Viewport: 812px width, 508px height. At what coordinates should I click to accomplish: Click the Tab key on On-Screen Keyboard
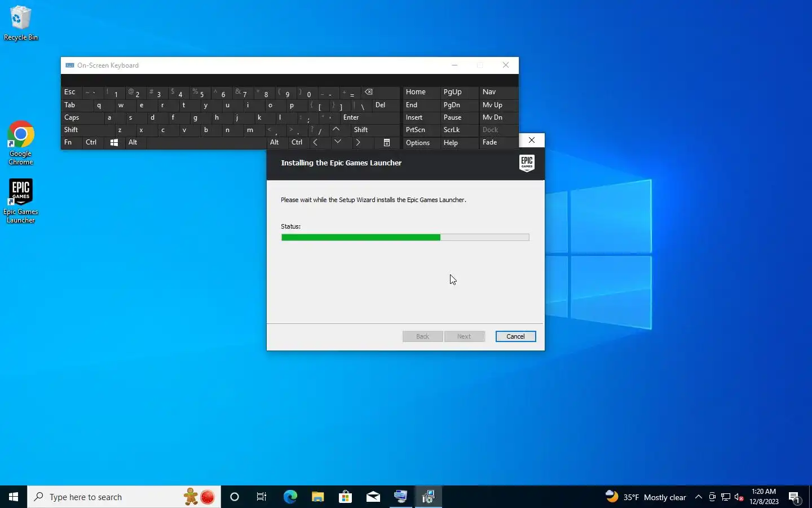pyautogui.click(x=77, y=105)
